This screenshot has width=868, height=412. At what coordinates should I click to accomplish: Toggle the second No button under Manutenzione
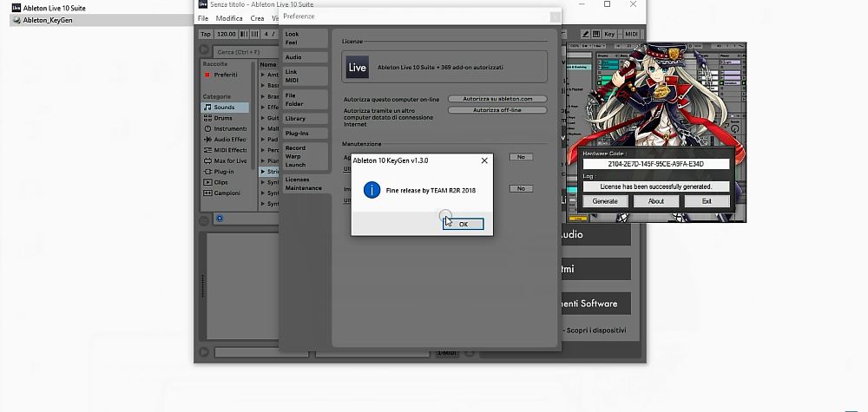point(521,188)
